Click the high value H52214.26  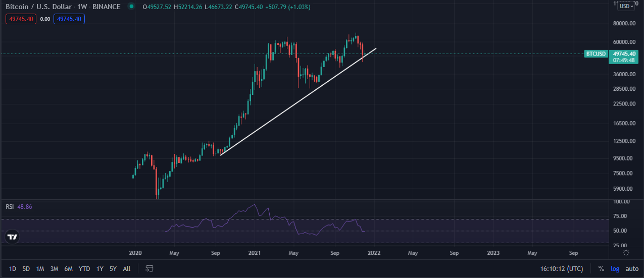188,7
